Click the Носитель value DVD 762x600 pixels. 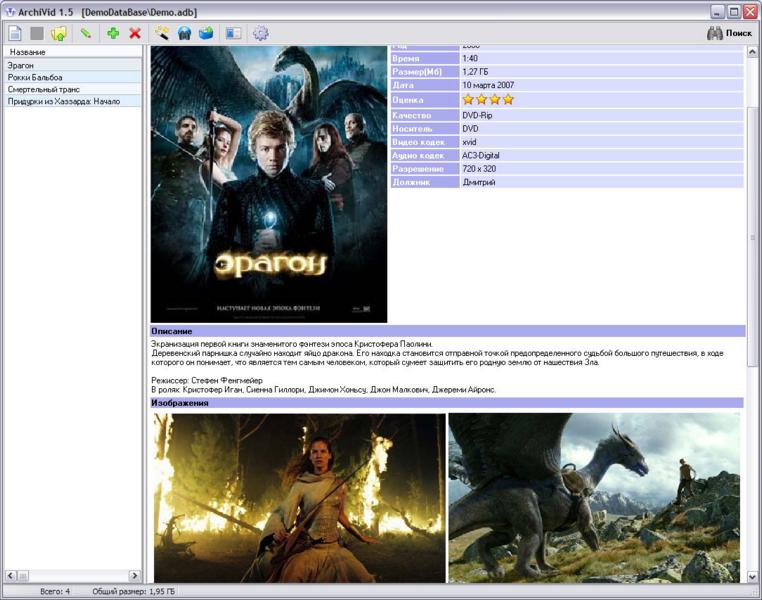click(x=470, y=129)
